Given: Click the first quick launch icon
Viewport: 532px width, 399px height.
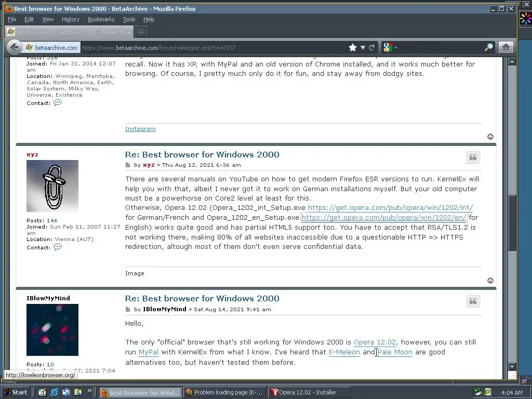Looking at the screenshot, I should (x=42, y=392).
